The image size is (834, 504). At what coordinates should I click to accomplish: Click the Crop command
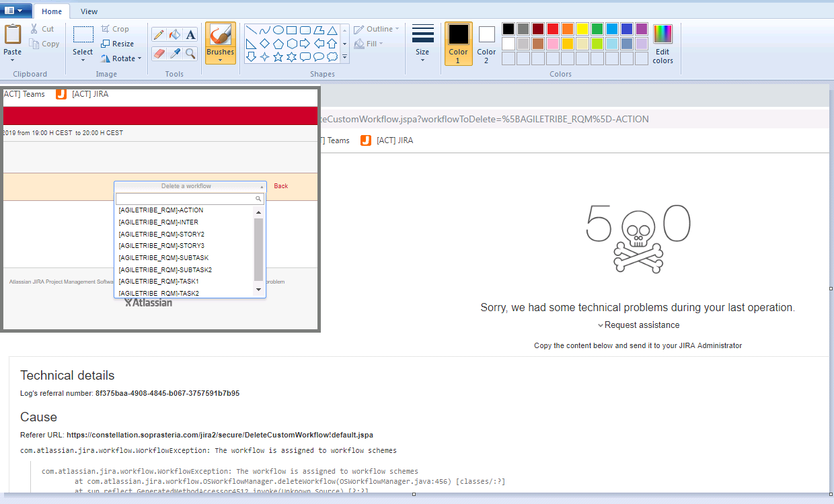click(115, 29)
